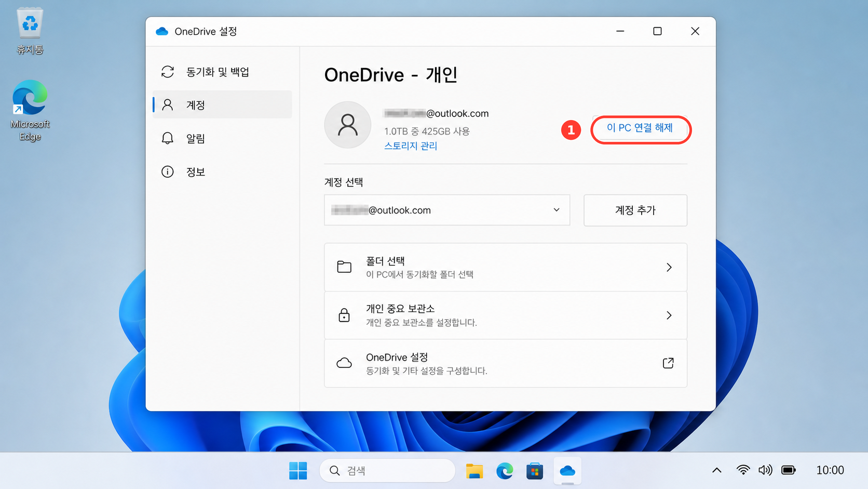Image resolution: width=868 pixels, height=489 pixels.
Task: Show hidden tray icons with the chevron
Action: [717, 470]
